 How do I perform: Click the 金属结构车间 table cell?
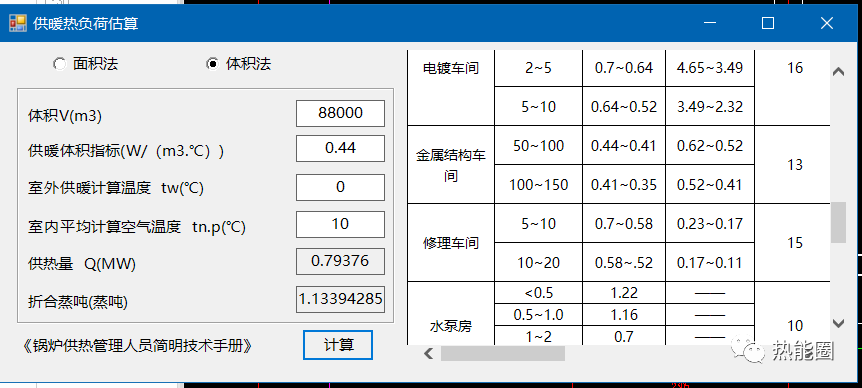click(451, 165)
